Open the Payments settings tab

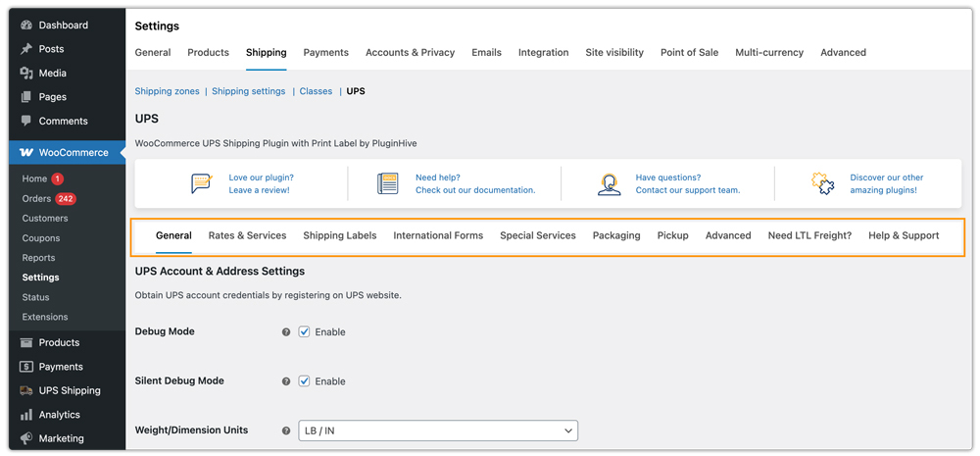click(x=326, y=53)
